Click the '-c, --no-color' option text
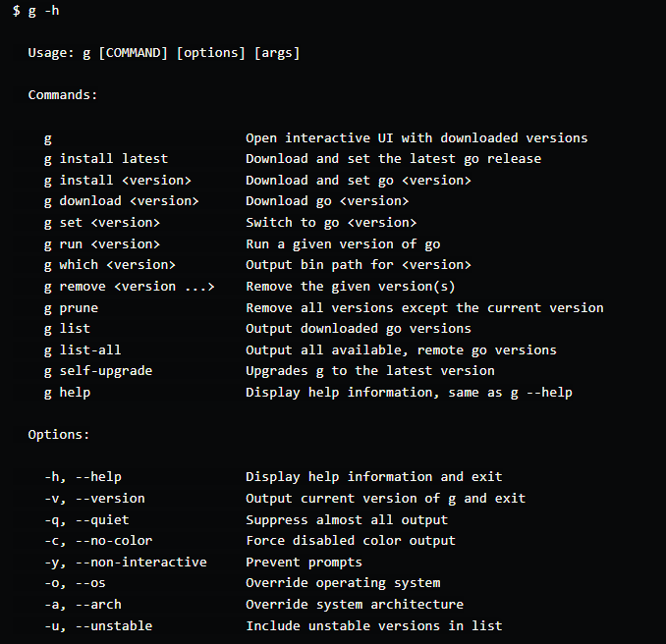The width and height of the screenshot is (666, 644). [x=98, y=541]
